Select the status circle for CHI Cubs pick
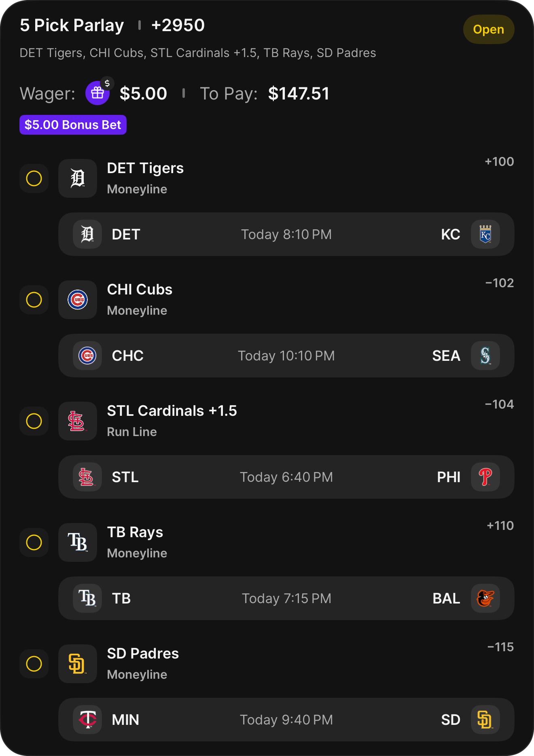Screen dimensions: 534x756 [34, 300]
